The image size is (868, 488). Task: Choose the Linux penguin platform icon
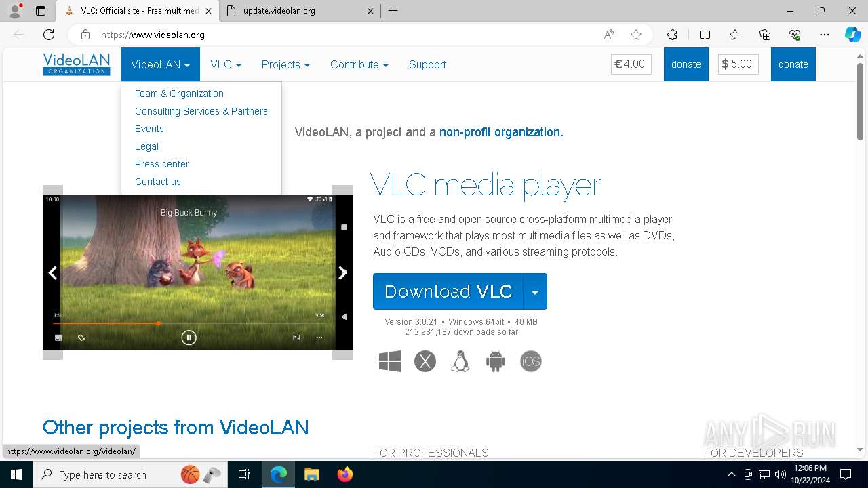pyautogui.click(x=460, y=361)
